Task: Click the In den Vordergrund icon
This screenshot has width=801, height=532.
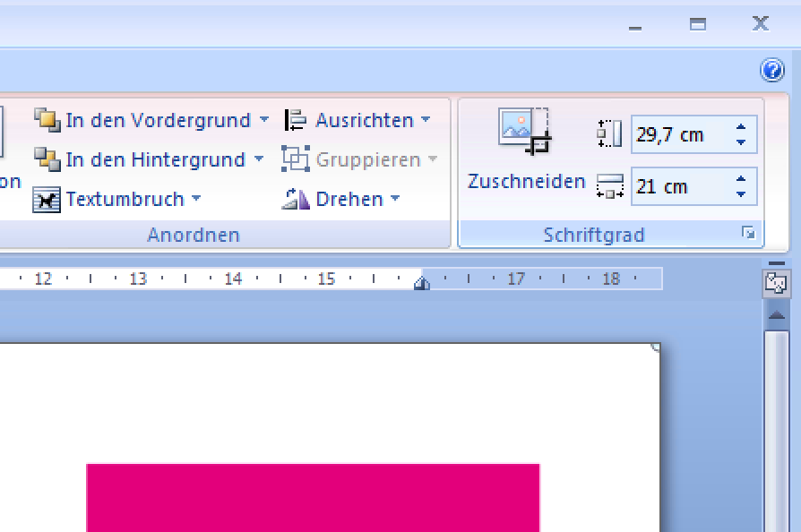Action: click(x=47, y=120)
